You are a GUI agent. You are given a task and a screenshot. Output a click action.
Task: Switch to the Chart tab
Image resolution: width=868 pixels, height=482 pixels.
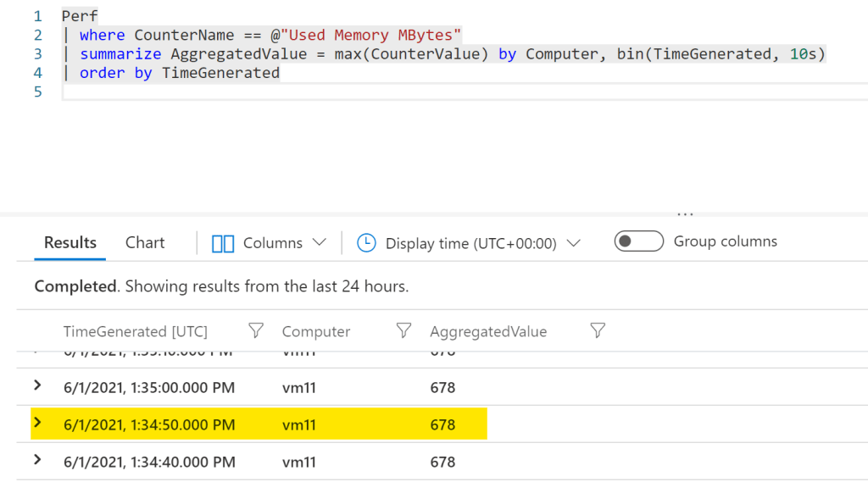145,243
